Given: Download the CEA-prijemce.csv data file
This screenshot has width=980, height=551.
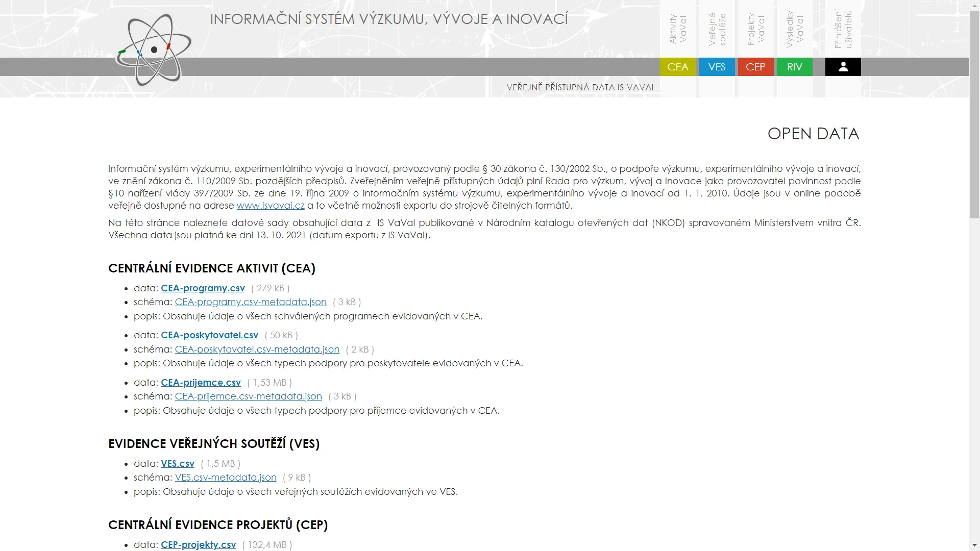Looking at the screenshot, I should tap(201, 382).
